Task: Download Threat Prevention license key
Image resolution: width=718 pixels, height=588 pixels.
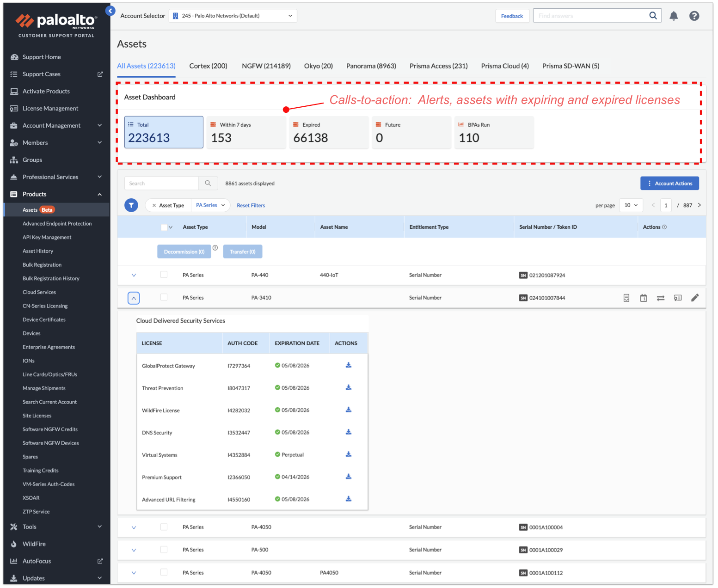Action: [x=349, y=387]
